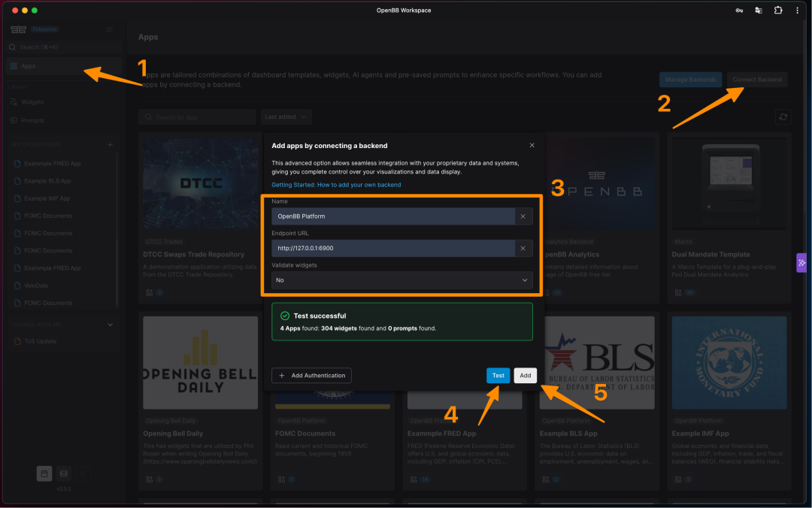Click the Test button
Viewport: 812px width, 508px height.
point(498,376)
